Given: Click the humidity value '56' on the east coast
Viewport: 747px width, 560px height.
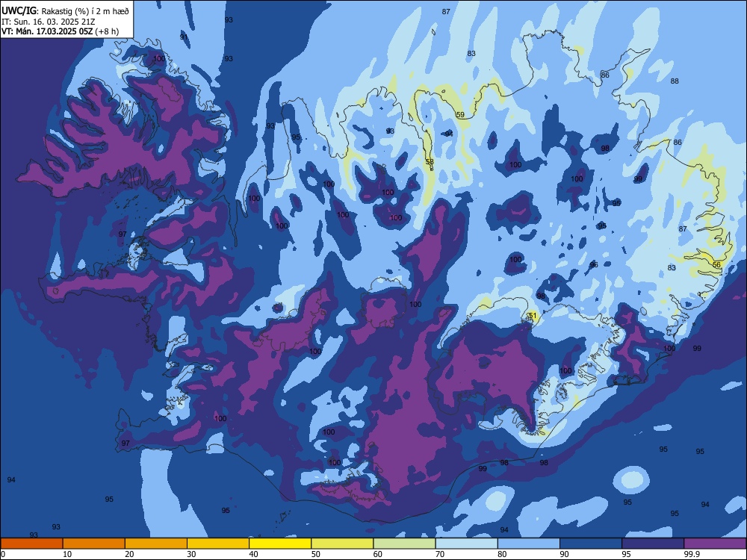Looking at the screenshot, I should pos(716,265).
